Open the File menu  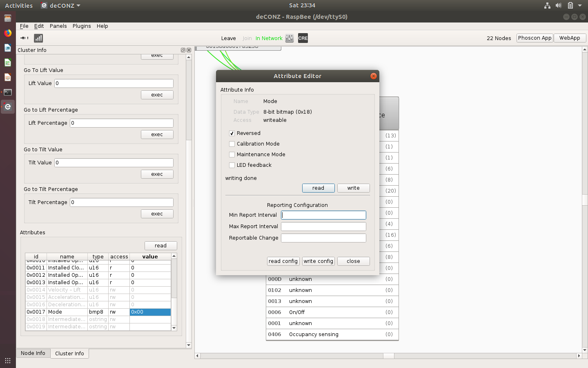[24, 26]
